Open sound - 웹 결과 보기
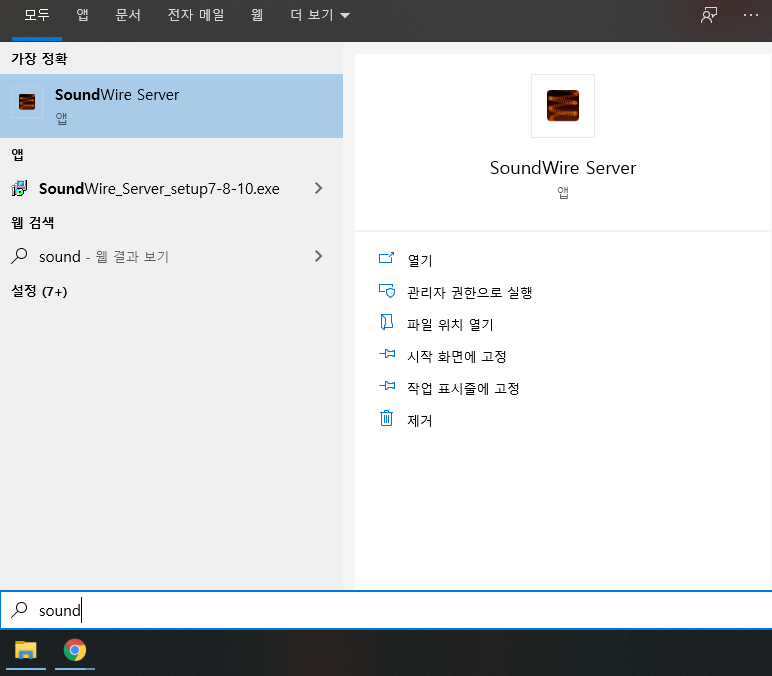This screenshot has height=676, width=772. click(171, 256)
